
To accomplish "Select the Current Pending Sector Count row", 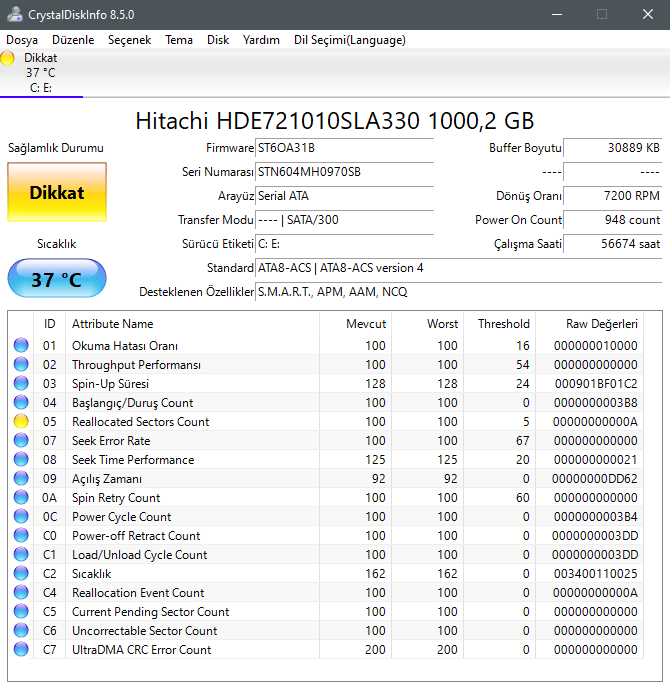I will click(x=150, y=612).
